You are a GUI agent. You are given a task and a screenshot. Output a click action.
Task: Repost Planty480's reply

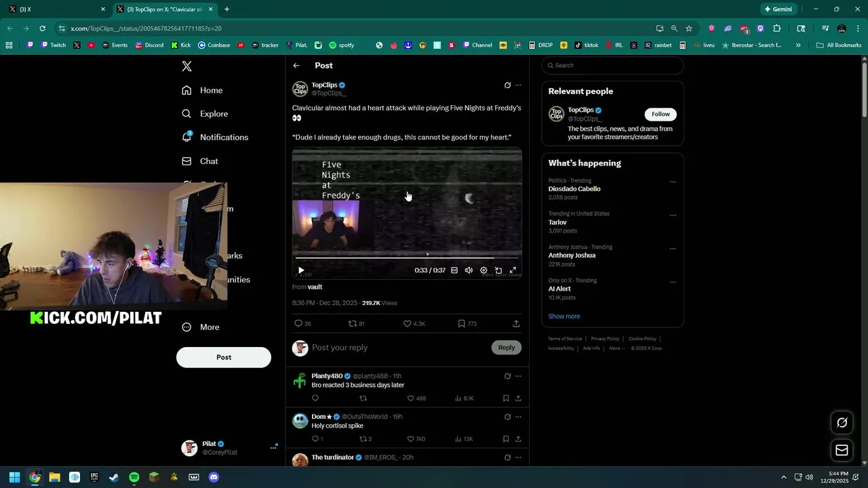click(363, 399)
